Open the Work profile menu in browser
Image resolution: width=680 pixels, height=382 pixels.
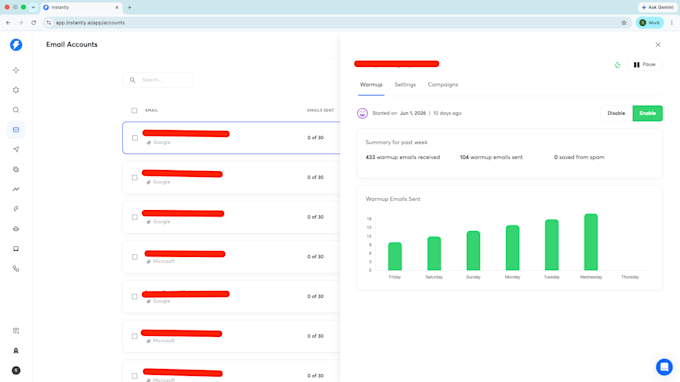click(x=650, y=23)
